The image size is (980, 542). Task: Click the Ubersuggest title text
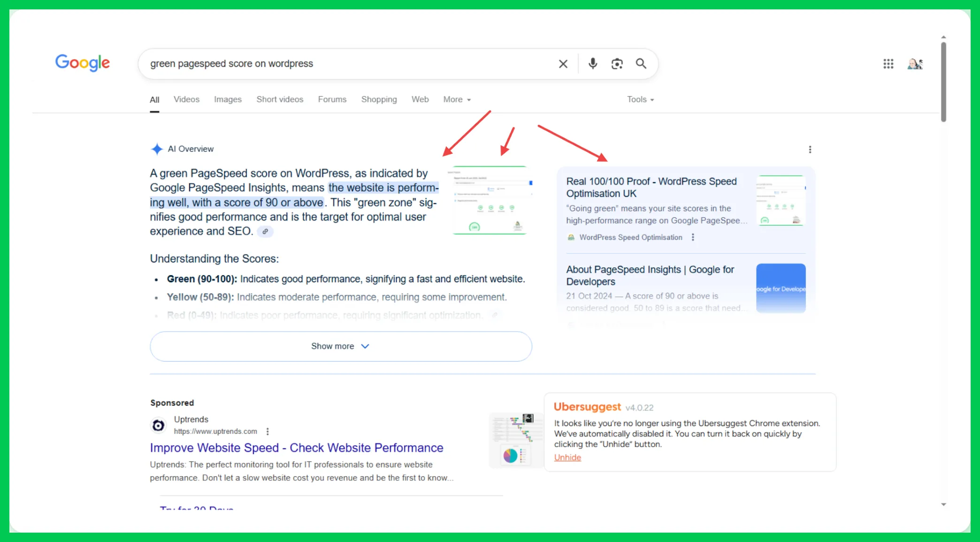click(x=587, y=407)
